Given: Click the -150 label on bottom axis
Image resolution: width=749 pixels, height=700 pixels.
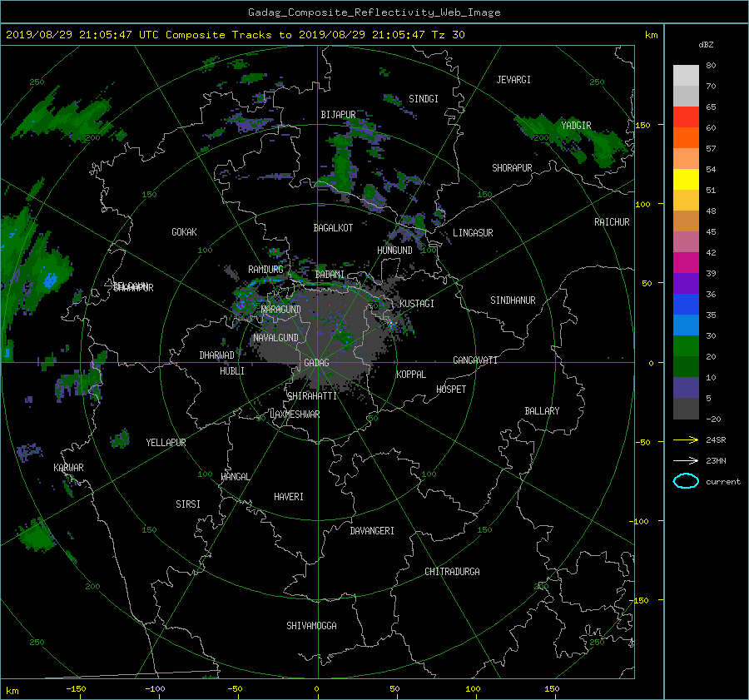Looking at the screenshot, I should 76,689.
